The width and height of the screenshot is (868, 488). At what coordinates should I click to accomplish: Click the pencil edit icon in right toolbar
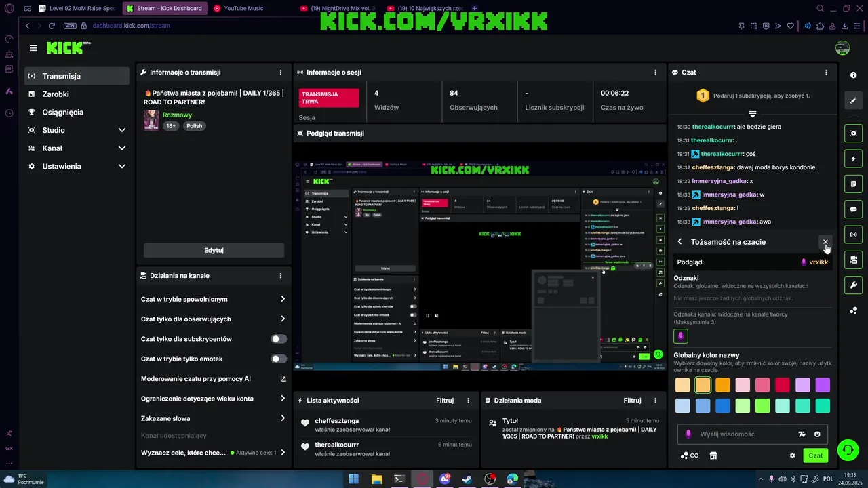(x=854, y=100)
